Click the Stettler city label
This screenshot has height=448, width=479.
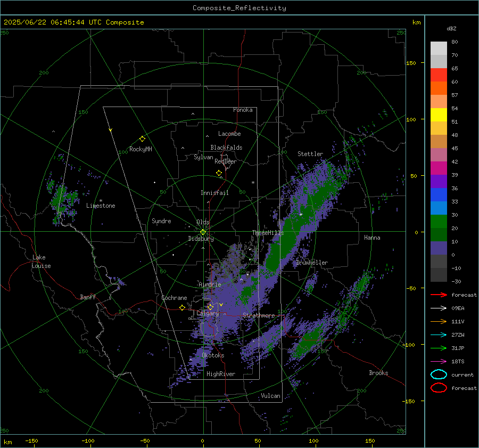310,154
